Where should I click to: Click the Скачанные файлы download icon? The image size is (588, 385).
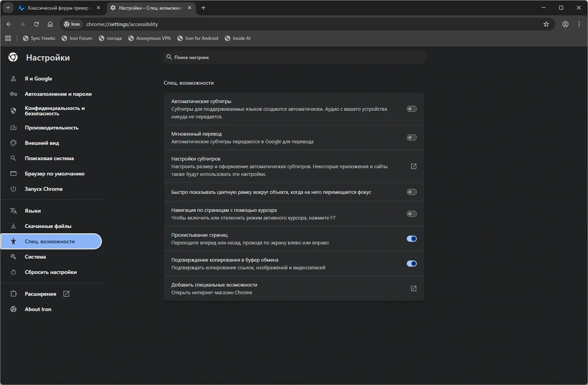click(14, 226)
